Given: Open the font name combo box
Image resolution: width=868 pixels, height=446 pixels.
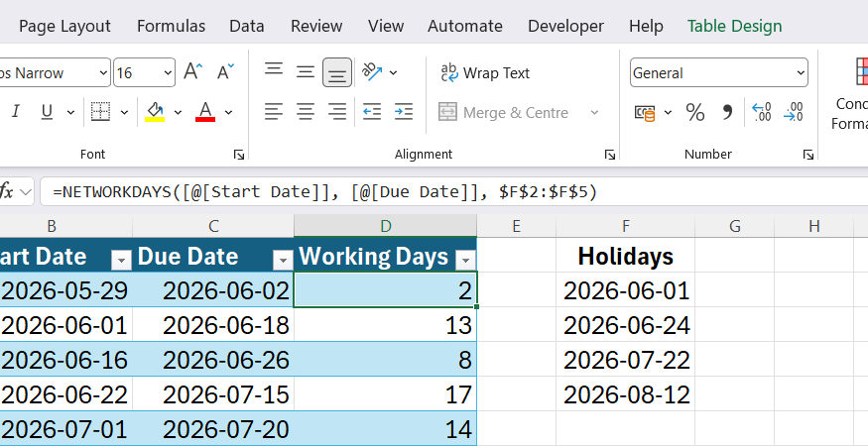Looking at the screenshot, I should (x=55, y=73).
